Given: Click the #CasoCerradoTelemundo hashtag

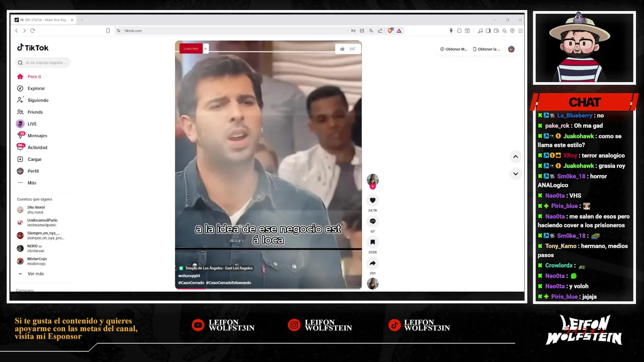Looking at the screenshot, I should click(x=228, y=283).
